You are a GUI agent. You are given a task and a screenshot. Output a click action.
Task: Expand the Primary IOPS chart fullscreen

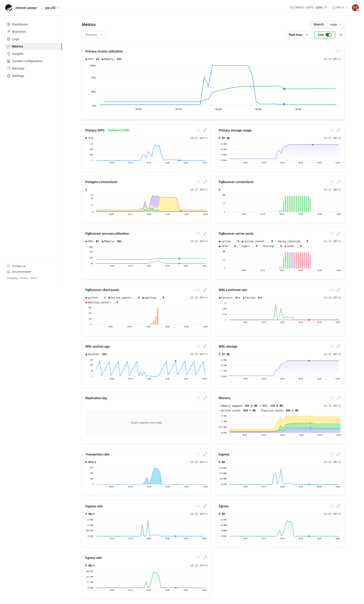[205, 130]
